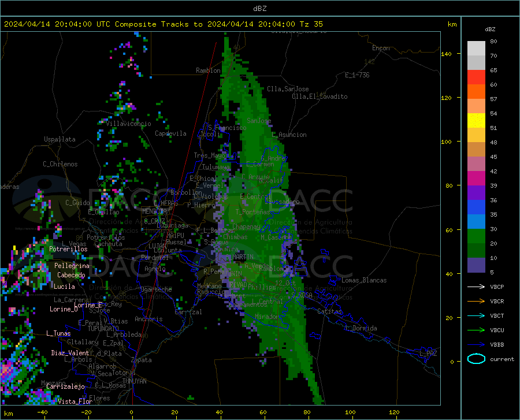The image size is (520, 420).
Task: Click the Zapata map label
Action: coord(142,360)
